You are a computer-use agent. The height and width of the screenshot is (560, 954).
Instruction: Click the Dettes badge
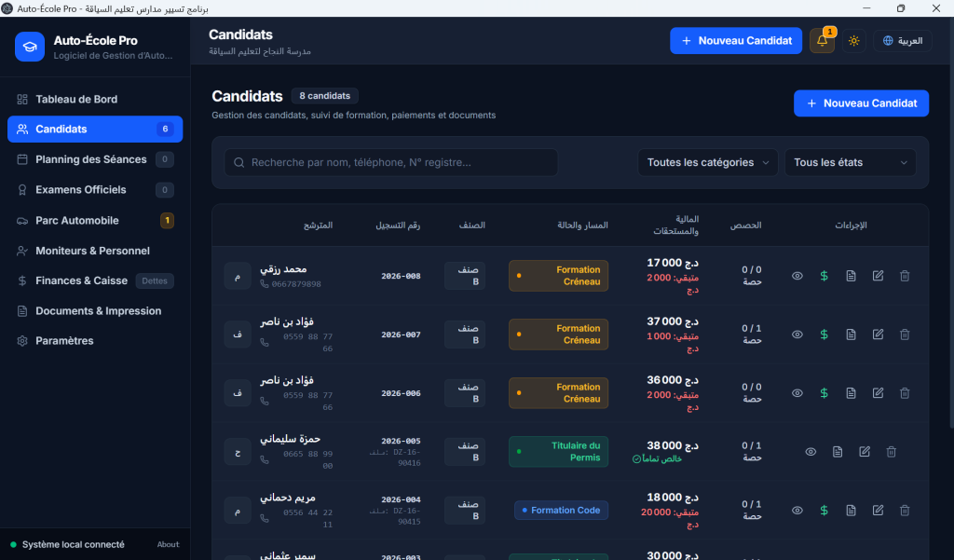tap(155, 280)
